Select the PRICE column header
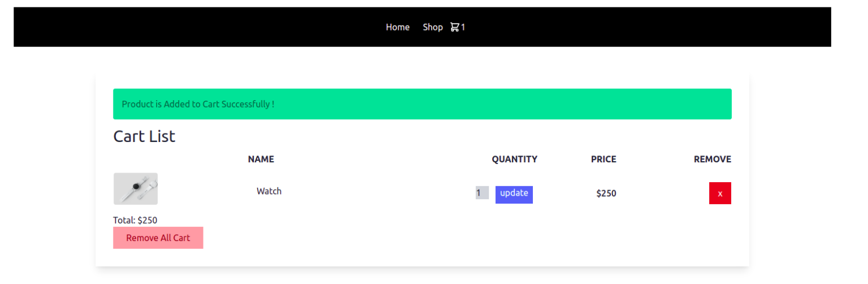868x284 pixels. click(604, 160)
